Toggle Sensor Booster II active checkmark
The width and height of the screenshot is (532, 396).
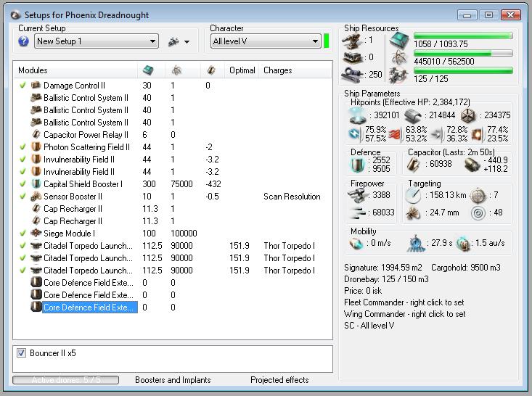[22, 196]
